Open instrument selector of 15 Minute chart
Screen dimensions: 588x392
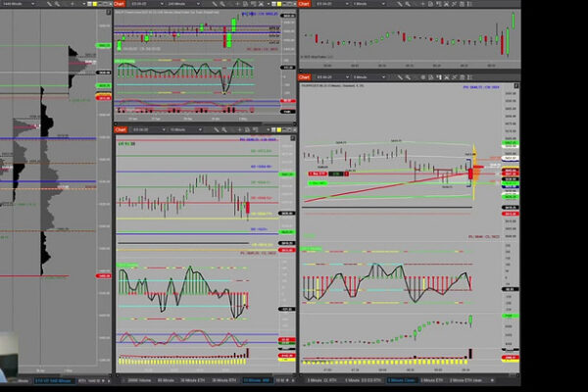[x=149, y=129]
